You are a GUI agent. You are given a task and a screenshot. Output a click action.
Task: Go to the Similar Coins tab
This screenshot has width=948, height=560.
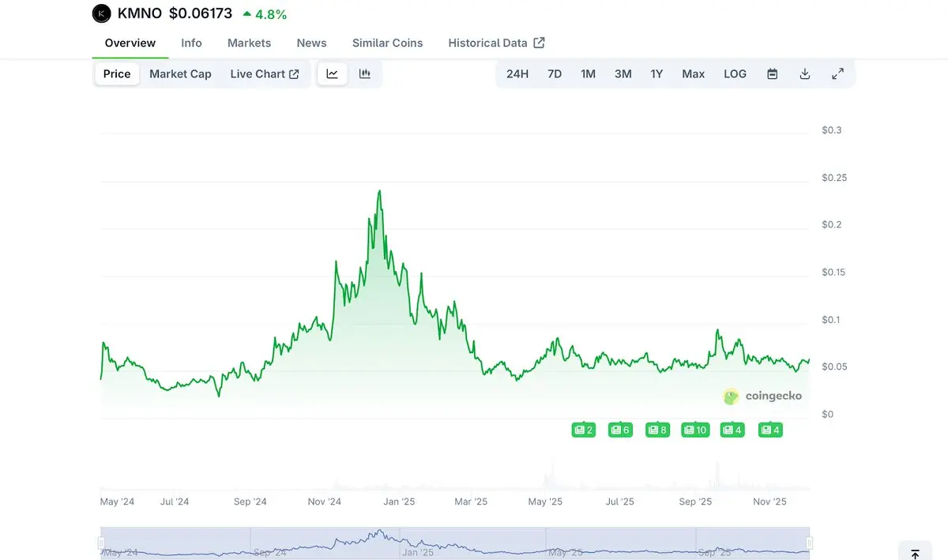(387, 43)
